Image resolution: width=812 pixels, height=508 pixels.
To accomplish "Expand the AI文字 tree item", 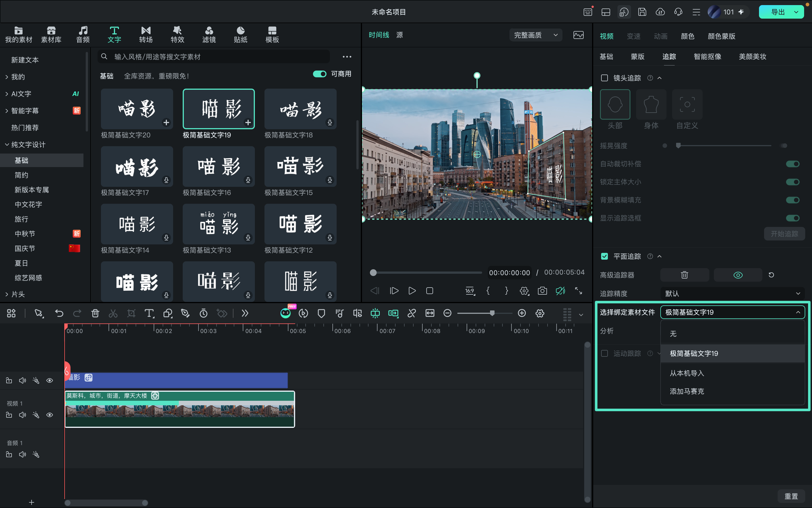I will [7, 94].
